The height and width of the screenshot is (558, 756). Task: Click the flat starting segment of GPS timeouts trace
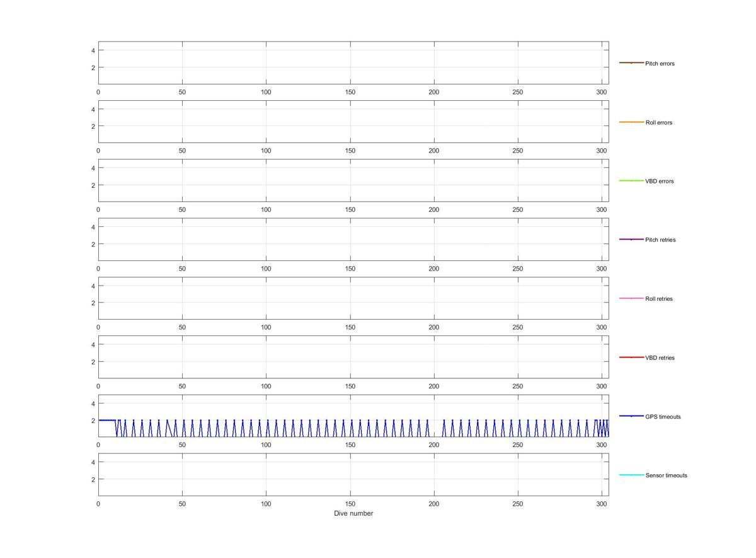point(107,420)
